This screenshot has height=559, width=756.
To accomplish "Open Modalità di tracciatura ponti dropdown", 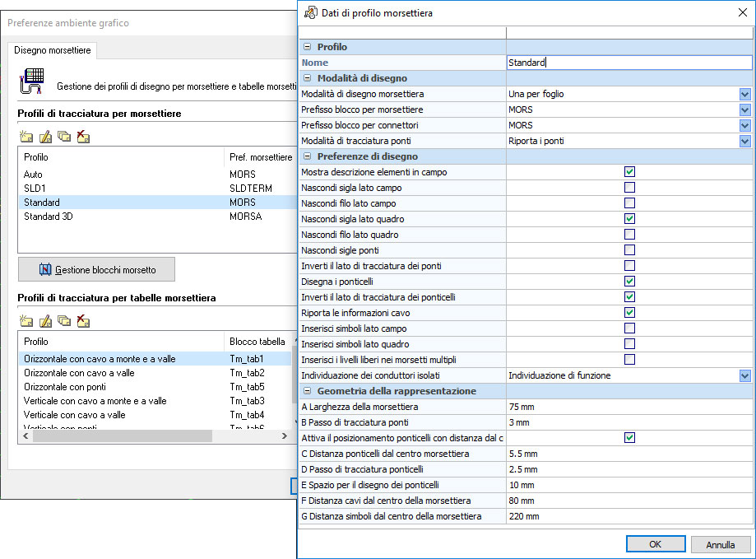I will click(x=745, y=141).
